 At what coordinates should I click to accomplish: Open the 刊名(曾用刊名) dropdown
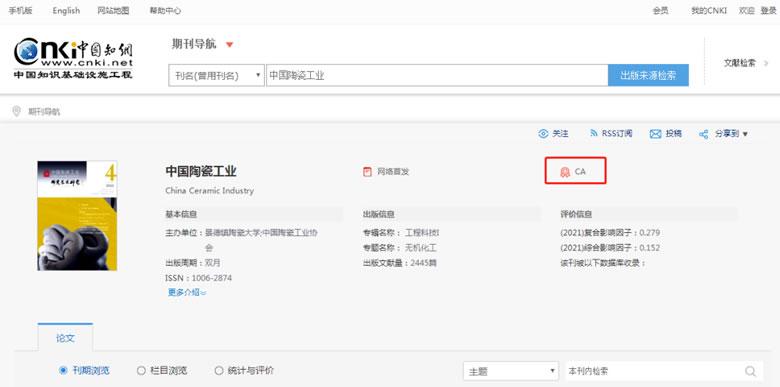216,76
